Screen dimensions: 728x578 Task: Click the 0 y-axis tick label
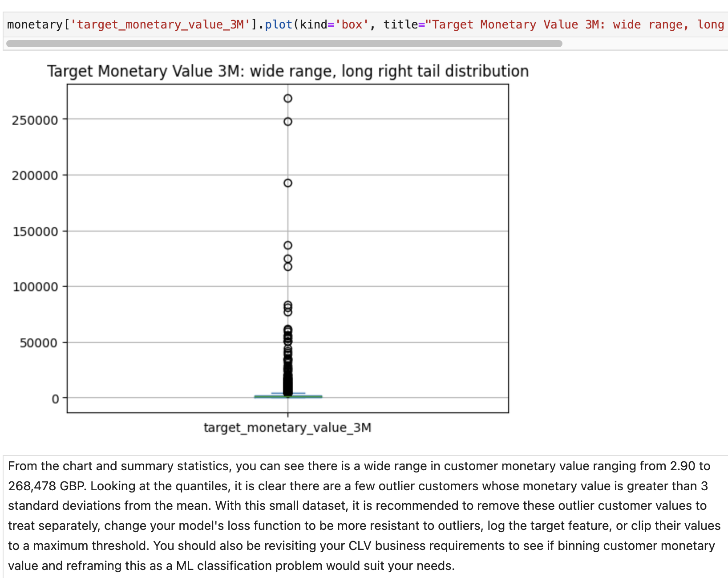[x=55, y=399]
